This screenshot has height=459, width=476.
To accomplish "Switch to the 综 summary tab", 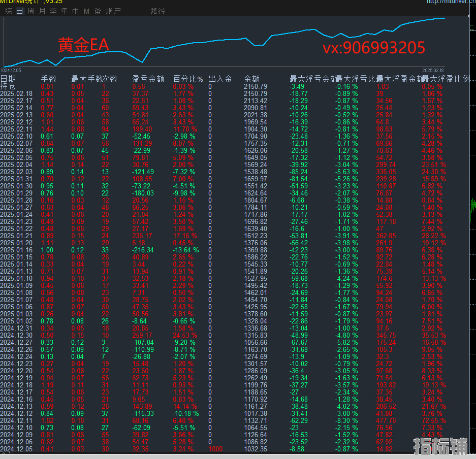I will (x=9, y=11).
